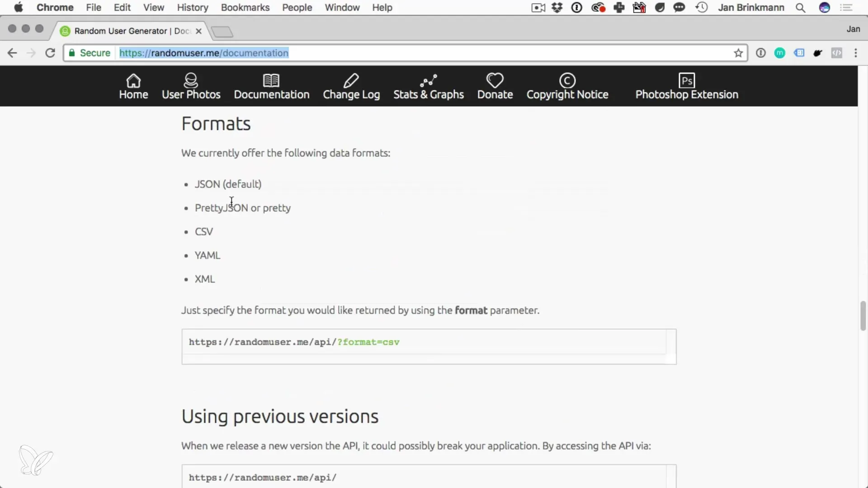The image size is (868, 488).
Task: Click the address bar URL
Action: coord(204,53)
